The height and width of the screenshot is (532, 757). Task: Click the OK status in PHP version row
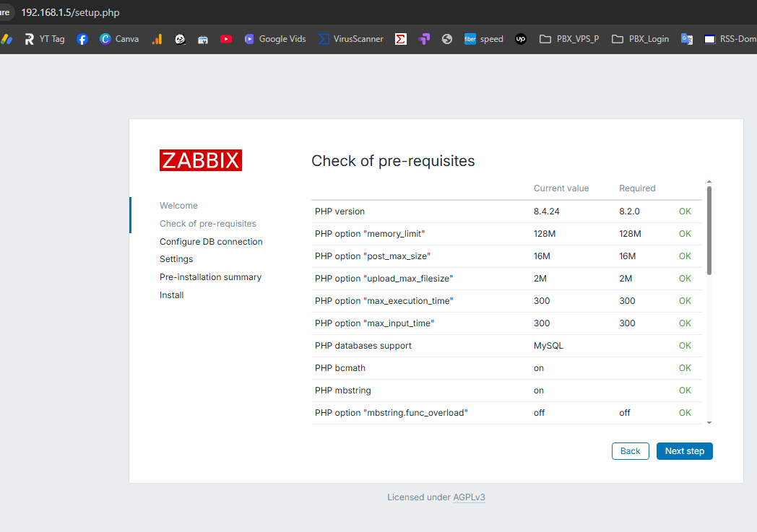click(685, 212)
